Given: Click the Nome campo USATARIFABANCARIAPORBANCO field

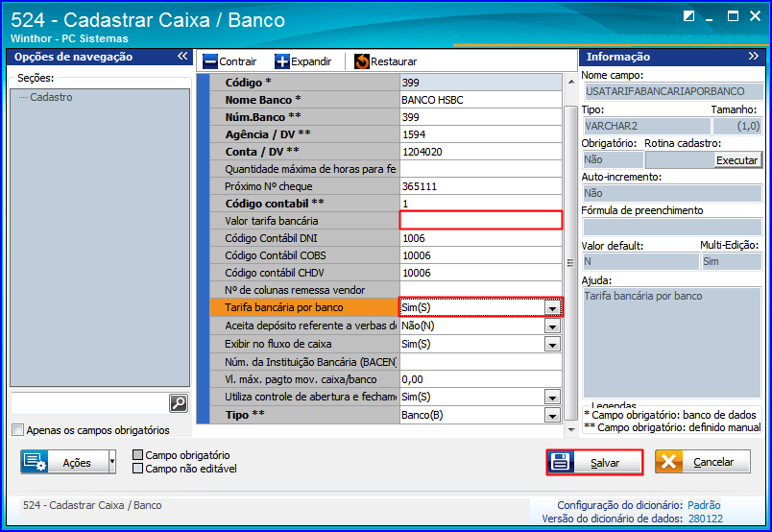Looking at the screenshot, I should [x=673, y=91].
